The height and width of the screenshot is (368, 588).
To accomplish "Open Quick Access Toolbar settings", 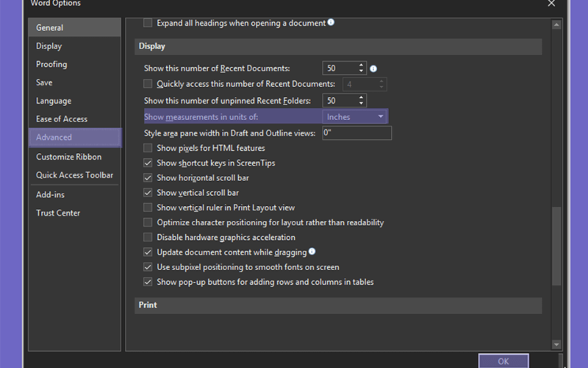I will (75, 175).
